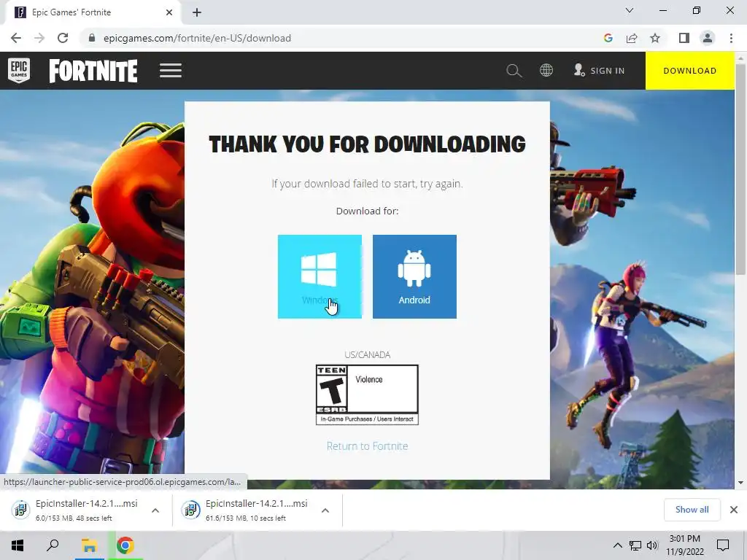747x560 pixels.
Task: Open the hamburger navigation menu
Action: (171, 71)
